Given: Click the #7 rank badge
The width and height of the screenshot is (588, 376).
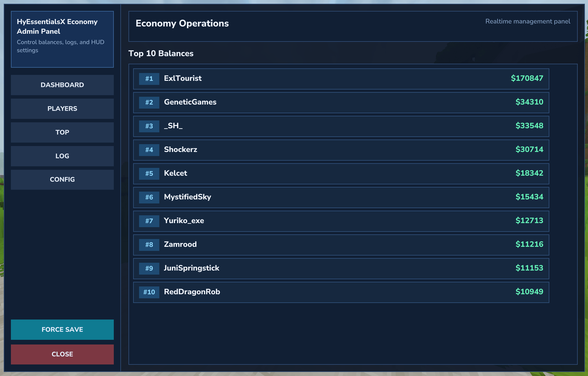Looking at the screenshot, I should 149,221.
